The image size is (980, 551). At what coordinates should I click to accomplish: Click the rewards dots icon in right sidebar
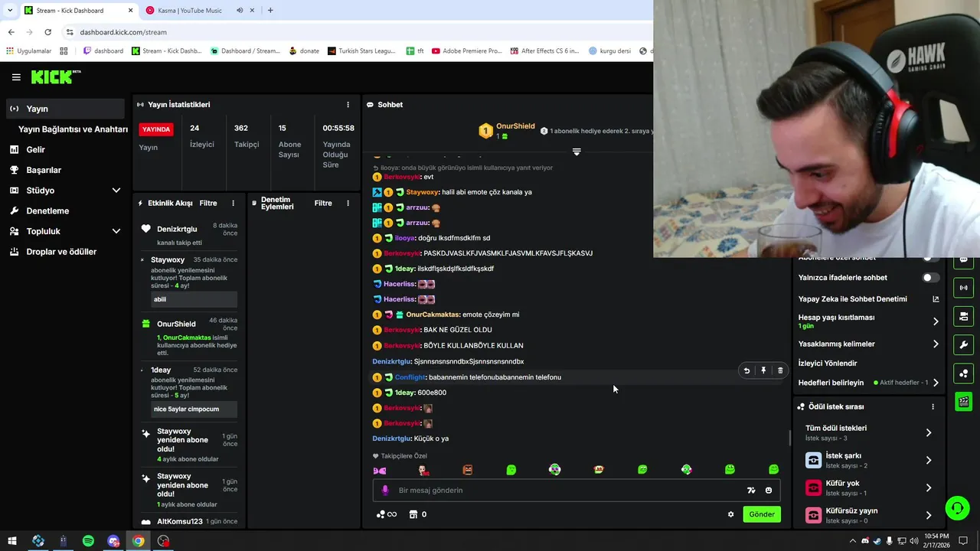[963, 373]
